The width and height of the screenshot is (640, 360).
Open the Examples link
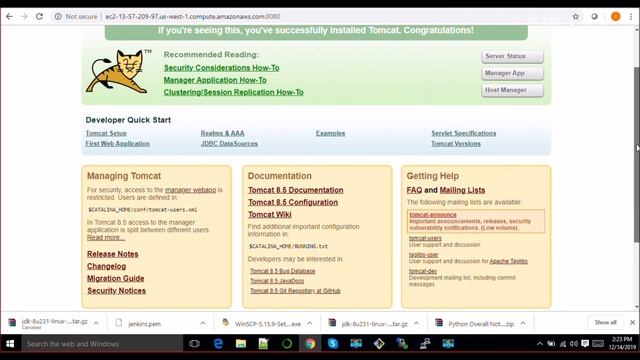[x=330, y=133]
